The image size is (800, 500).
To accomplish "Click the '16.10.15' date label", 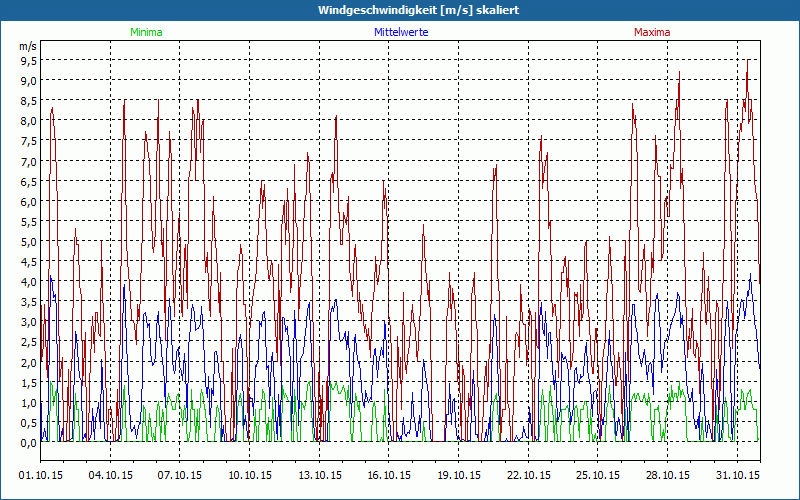I will [x=389, y=476].
